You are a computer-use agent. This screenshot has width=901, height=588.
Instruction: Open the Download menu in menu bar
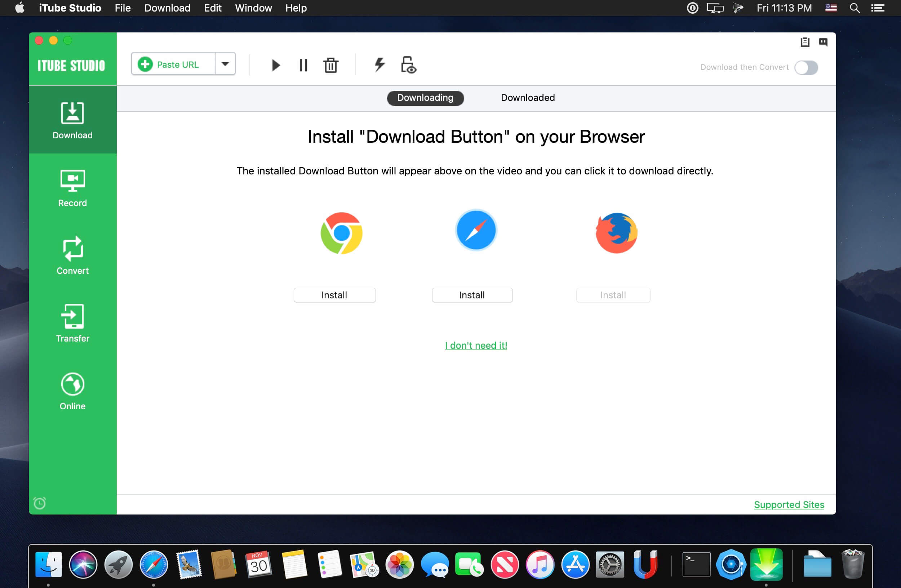(167, 8)
